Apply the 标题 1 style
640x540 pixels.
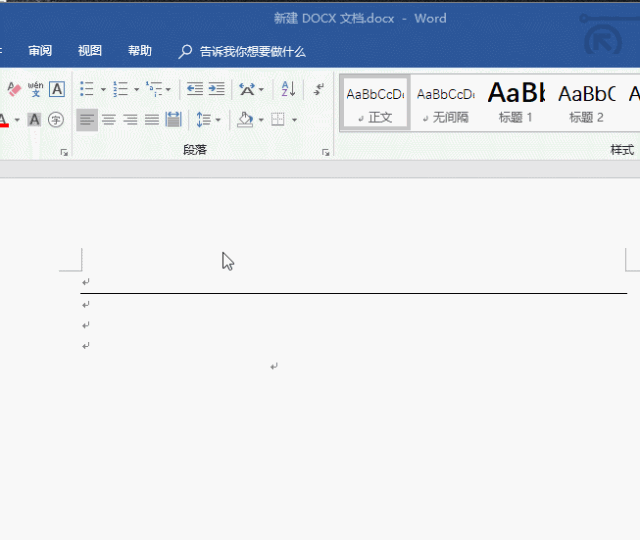coord(516,103)
